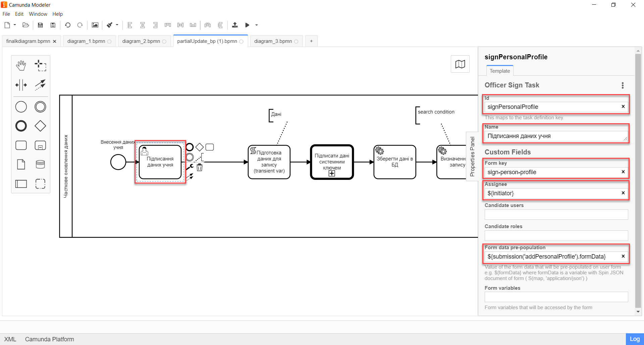This screenshot has width=644, height=345.
Task: Click the properties panel vertical scrollbar
Action: (x=638, y=181)
